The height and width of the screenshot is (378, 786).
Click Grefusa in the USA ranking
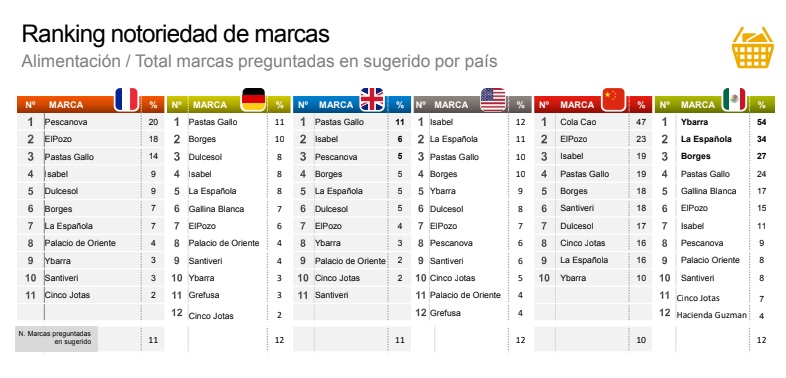point(445,313)
